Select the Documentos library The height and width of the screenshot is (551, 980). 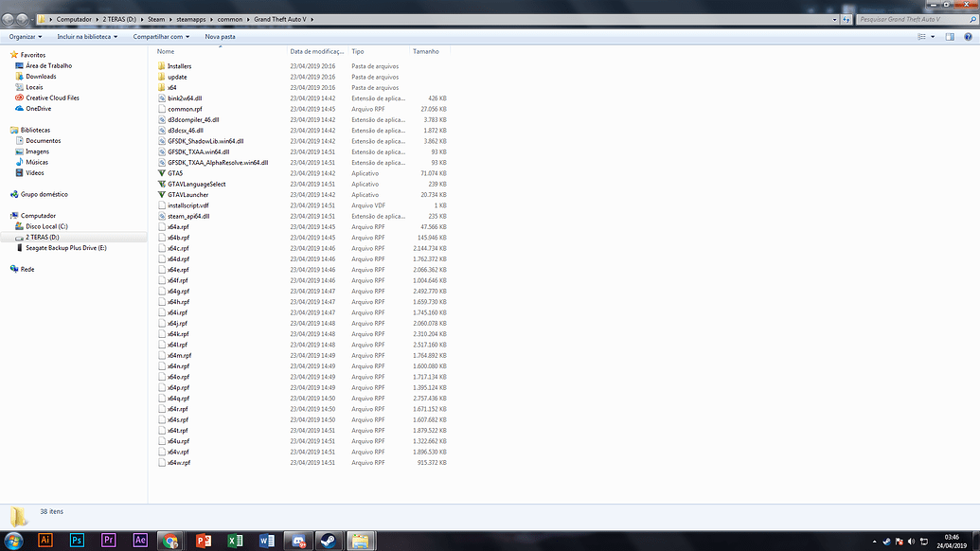(x=44, y=141)
